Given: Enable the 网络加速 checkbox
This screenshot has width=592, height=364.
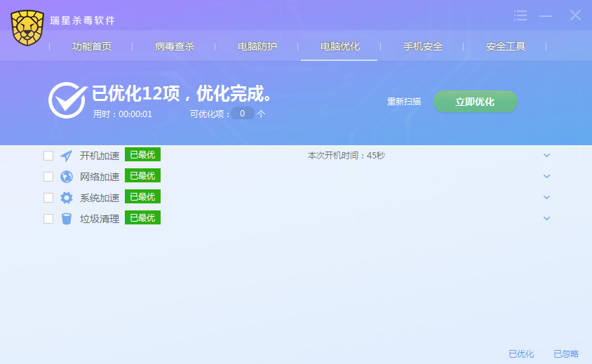Looking at the screenshot, I should pyautogui.click(x=48, y=177).
